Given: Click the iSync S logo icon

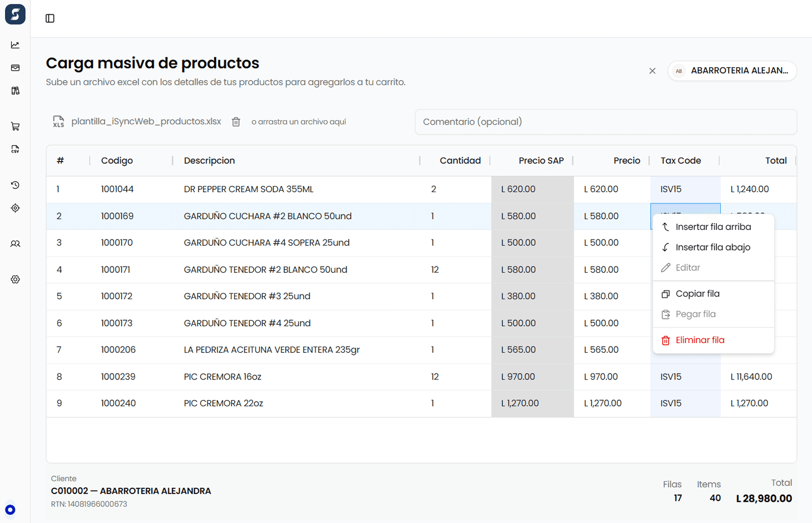Looking at the screenshot, I should click(15, 14).
